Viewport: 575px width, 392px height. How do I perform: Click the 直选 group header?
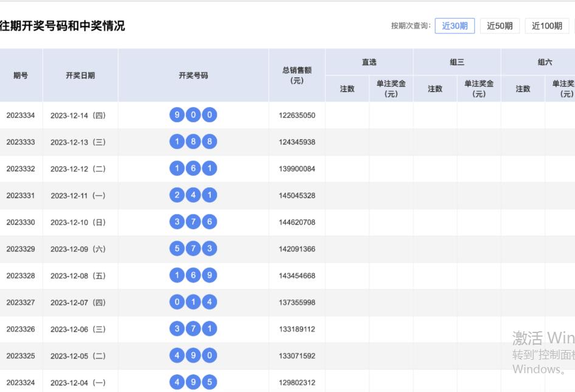coord(370,62)
